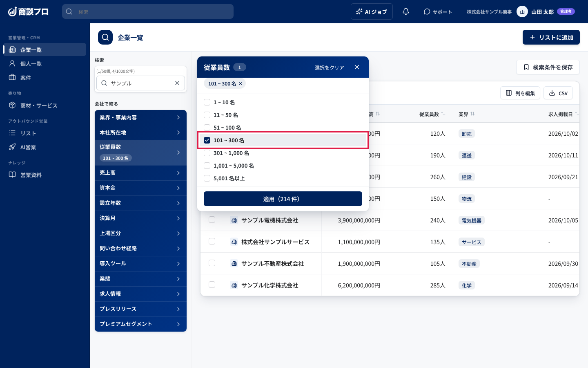Sort by 業界 column arrows
This screenshot has width=588, height=368.
click(472, 114)
